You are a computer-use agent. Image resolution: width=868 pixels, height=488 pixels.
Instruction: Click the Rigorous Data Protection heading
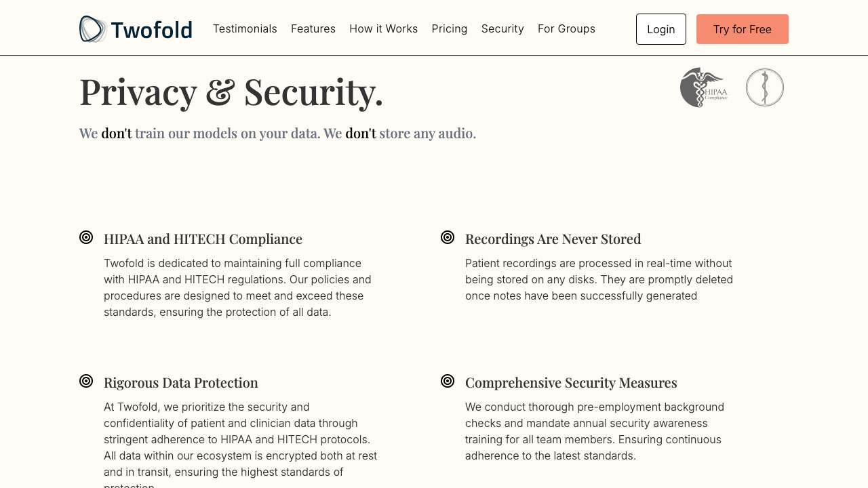pyautogui.click(x=180, y=382)
